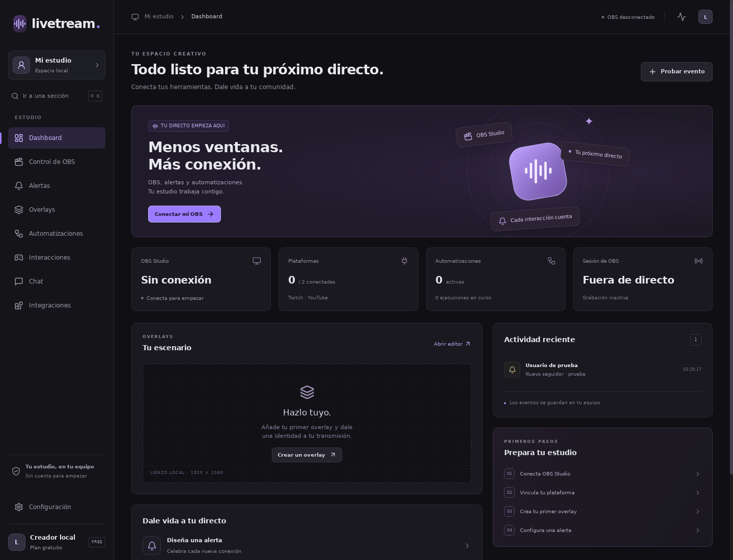Image resolution: width=733 pixels, height=560 pixels.
Task: Focus the Ir a una sección search field
Action: click(x=57, y=96)
